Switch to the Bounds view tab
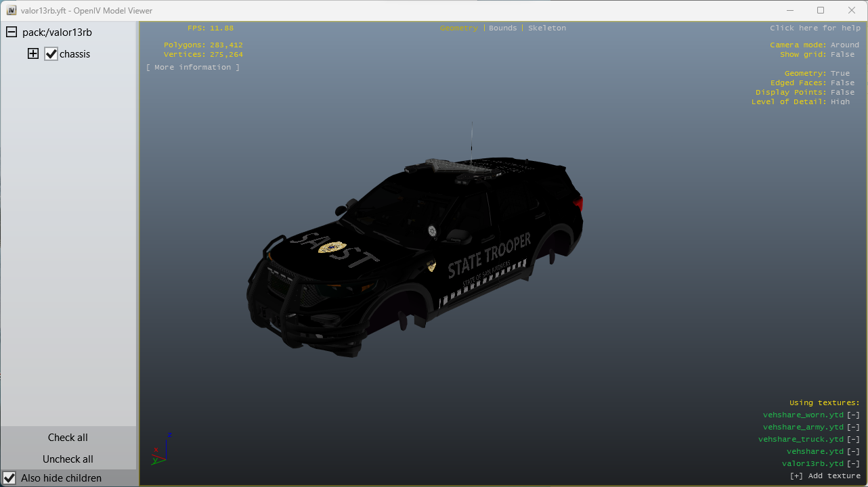The image size is (868, 487). tap(502, 28)
